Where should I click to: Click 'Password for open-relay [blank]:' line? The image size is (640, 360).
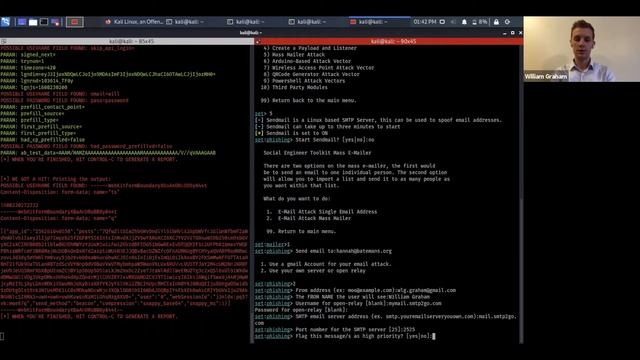pos(301,310)
